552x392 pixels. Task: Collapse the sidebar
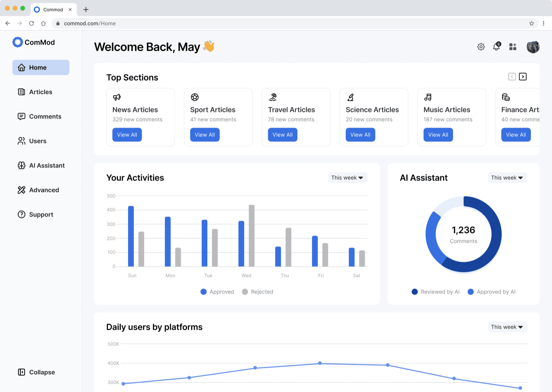(x=37, y=372)
